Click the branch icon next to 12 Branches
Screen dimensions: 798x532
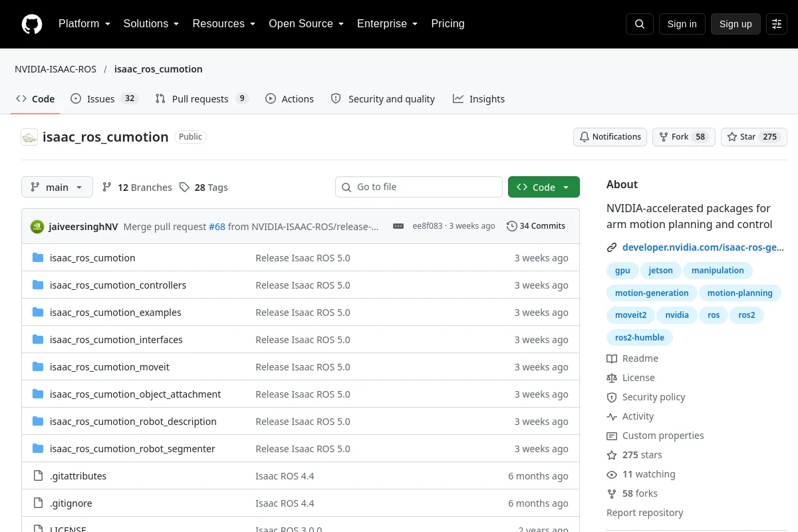[107, 188]
